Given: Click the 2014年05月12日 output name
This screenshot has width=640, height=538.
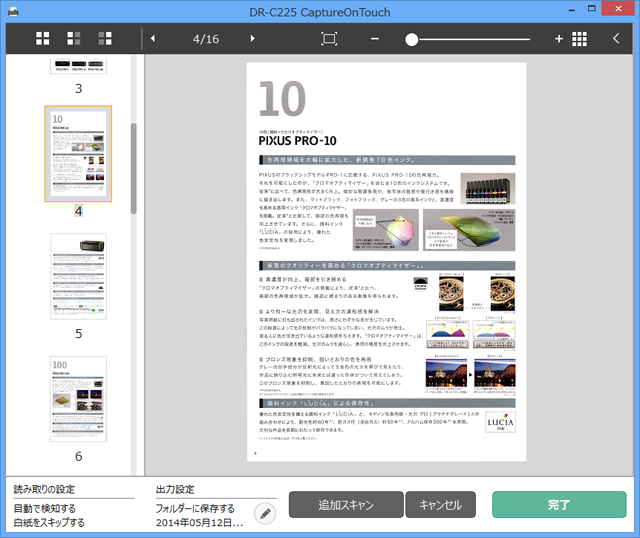Looking at the screenshot, I should (200, 522).
